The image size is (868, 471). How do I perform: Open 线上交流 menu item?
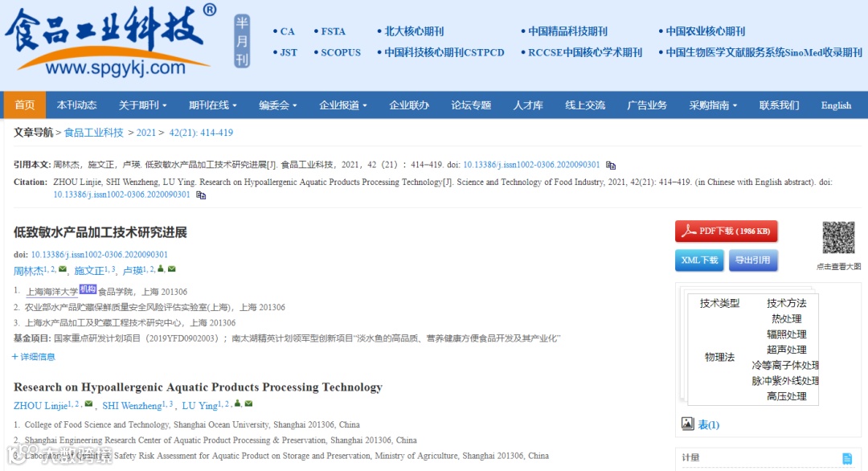pyautogui.click(x=585, y=105)
